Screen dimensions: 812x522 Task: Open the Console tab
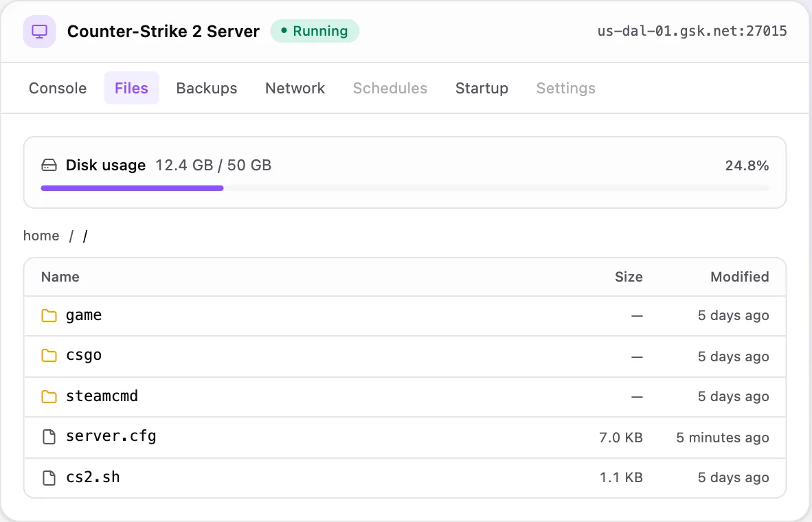[58, 88]
